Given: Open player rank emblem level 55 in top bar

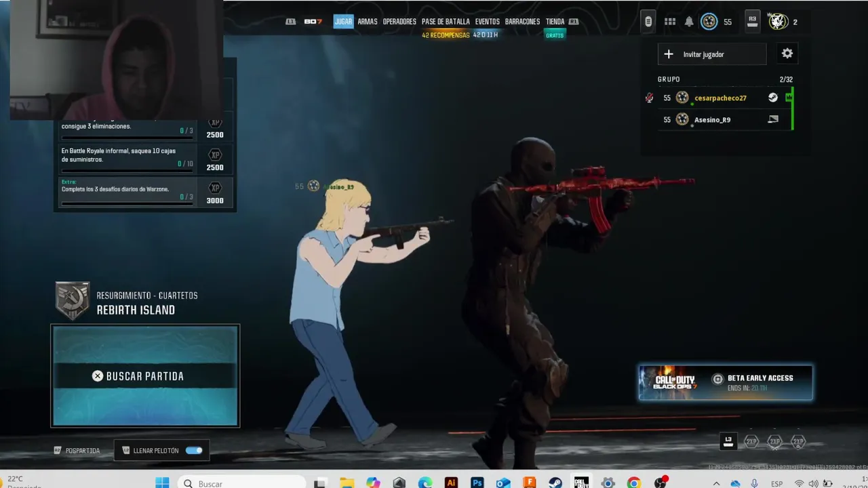Looking at the screenshot, I should tap(709, 22).
